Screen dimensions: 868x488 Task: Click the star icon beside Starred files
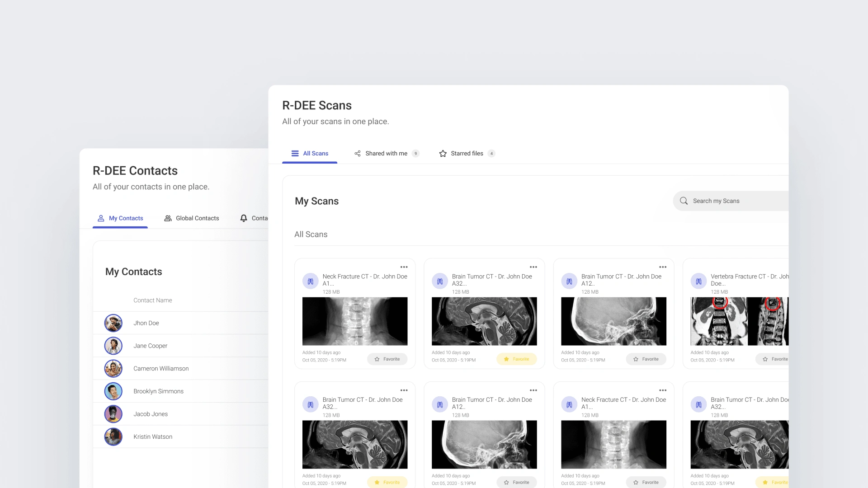[443, 154]
